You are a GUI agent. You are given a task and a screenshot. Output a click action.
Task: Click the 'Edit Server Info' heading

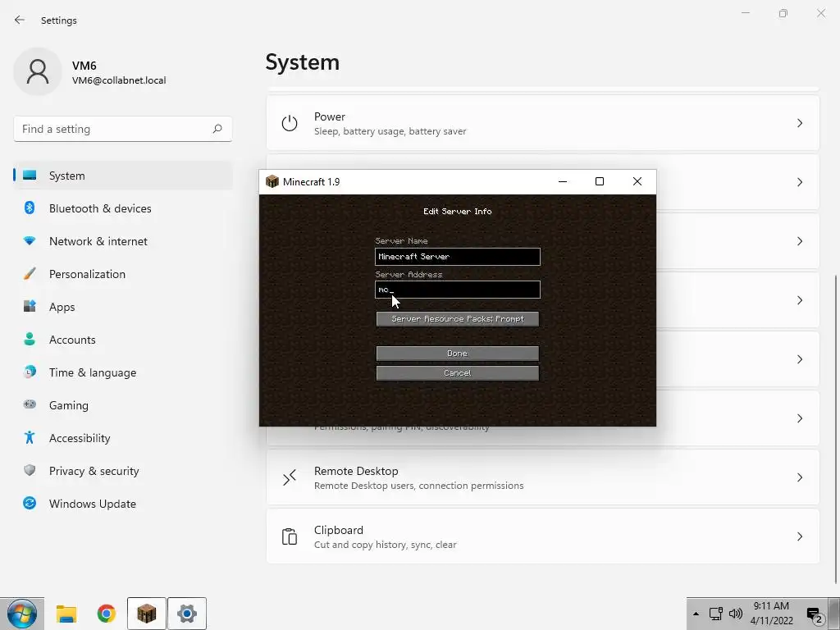[x=458, y=211]
